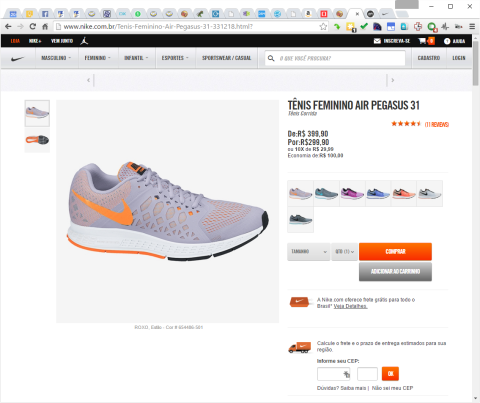Select the dark gray shoe color in second row
480x403 pixels.
pyautogui.click(x=300, y=219)
